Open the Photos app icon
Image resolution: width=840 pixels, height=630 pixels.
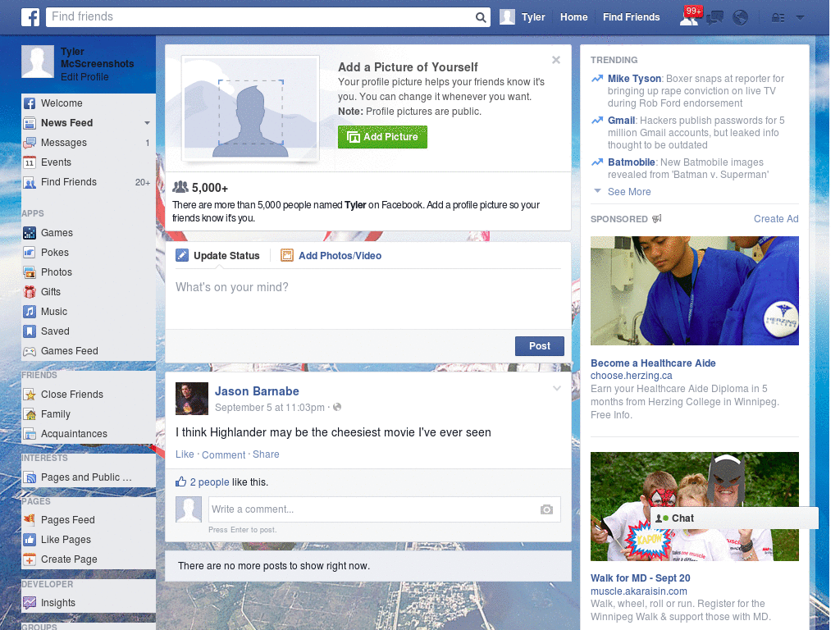click(x=30, y=272)
